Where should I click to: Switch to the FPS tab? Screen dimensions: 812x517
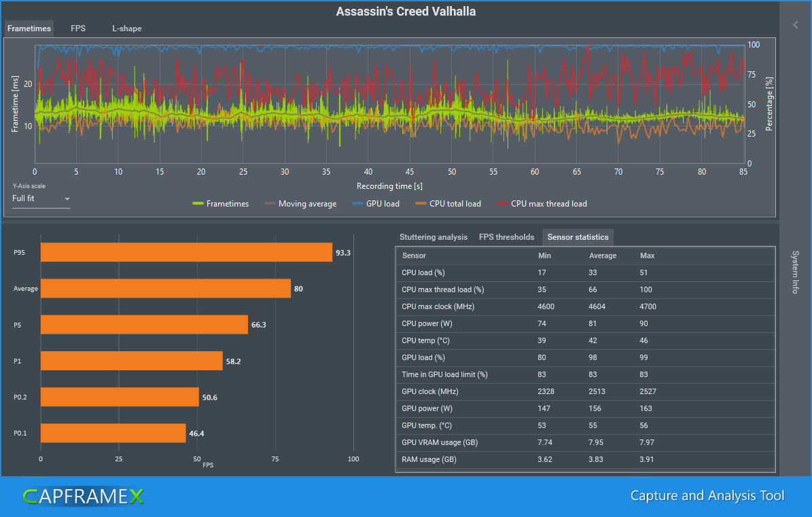pyautogui.click(x=78, y=29)
